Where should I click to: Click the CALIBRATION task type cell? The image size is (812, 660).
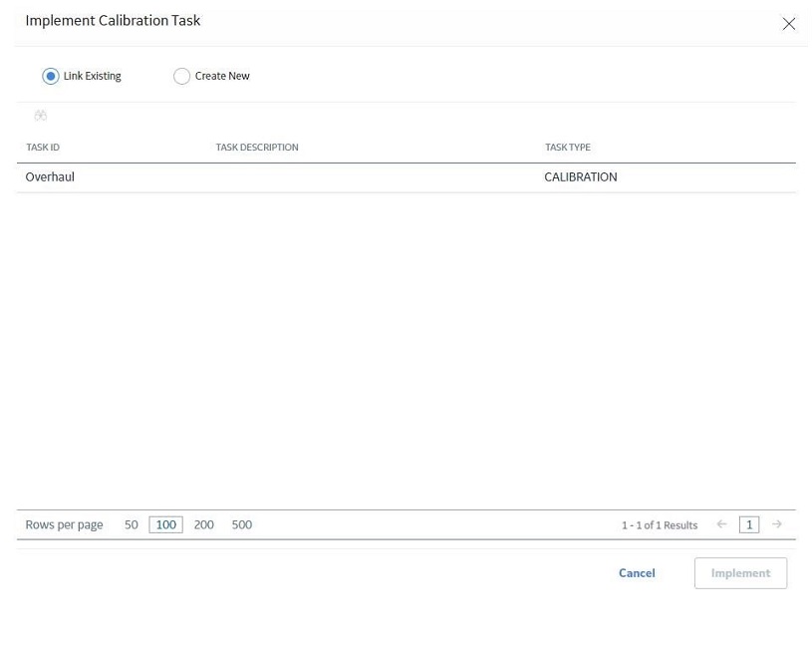coord(581,177)
